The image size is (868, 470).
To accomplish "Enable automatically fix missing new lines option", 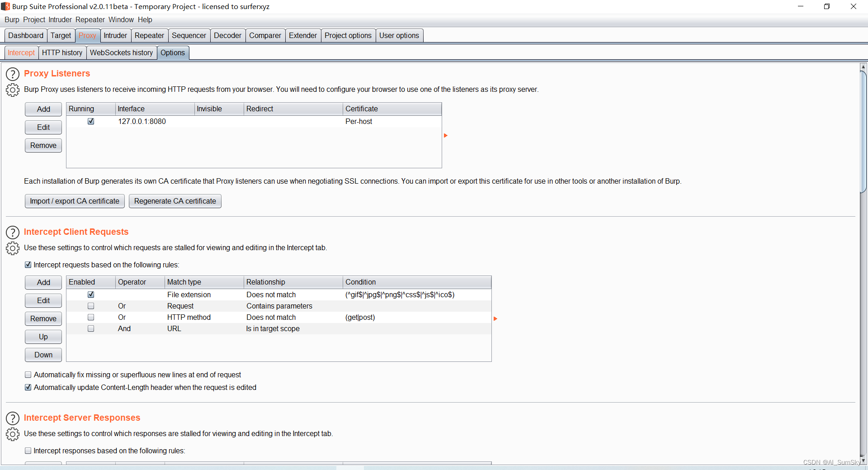I will (x=28, y=375).
